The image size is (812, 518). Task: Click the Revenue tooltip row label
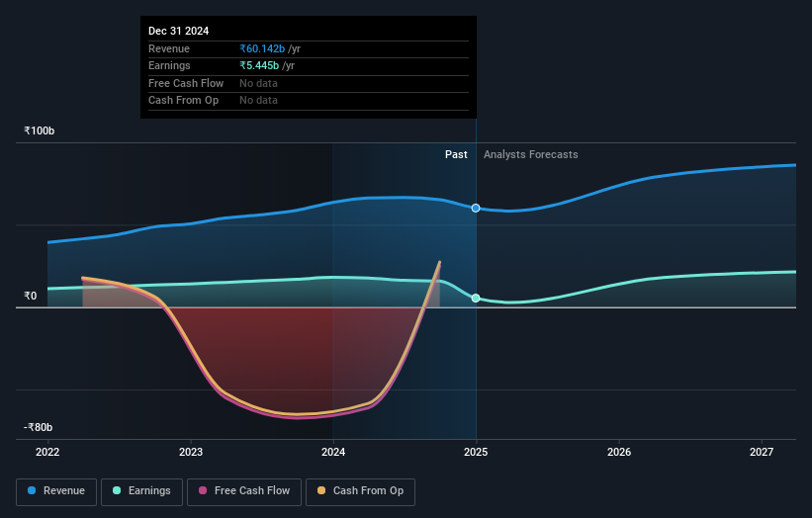coord(169,48)
